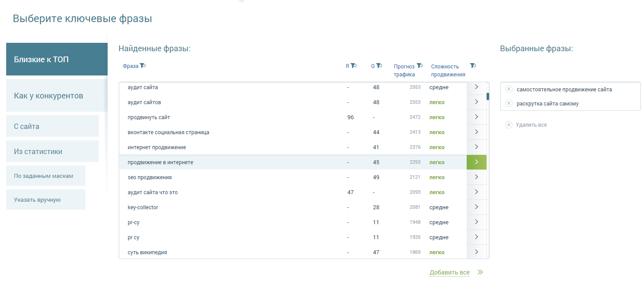
Task: Select Указать вручную option
Action: (x=46, y=199)
